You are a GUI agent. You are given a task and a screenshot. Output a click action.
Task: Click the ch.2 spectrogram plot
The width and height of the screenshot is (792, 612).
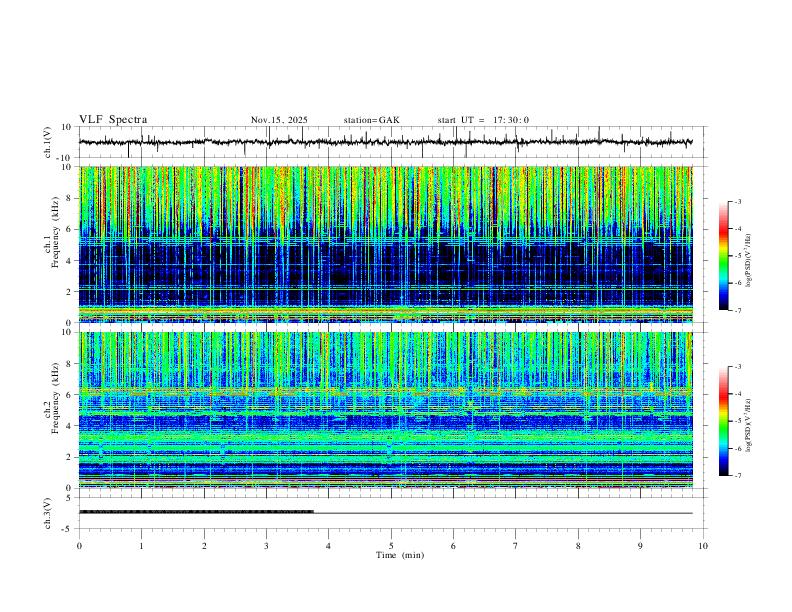point(385,410)
